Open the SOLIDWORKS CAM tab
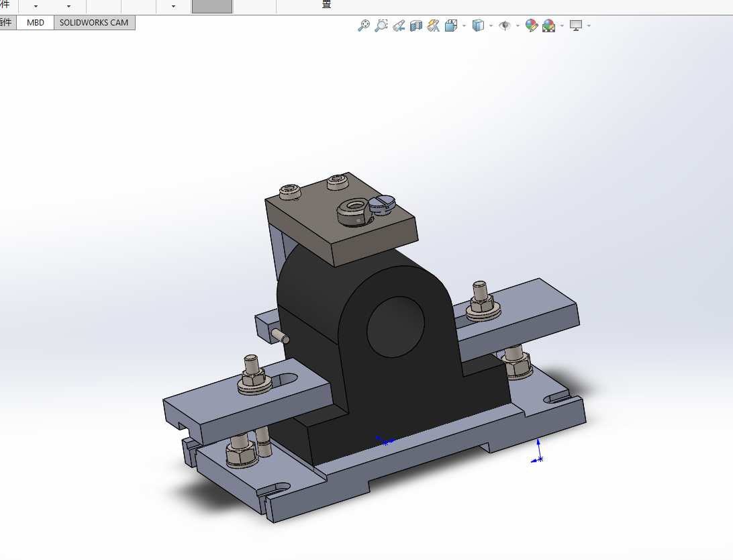The image size is (733, 560). pos(94,22)
